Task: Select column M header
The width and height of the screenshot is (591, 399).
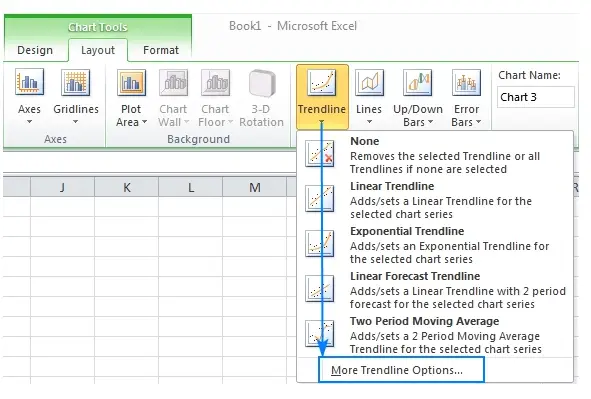Action: point(255,187)
